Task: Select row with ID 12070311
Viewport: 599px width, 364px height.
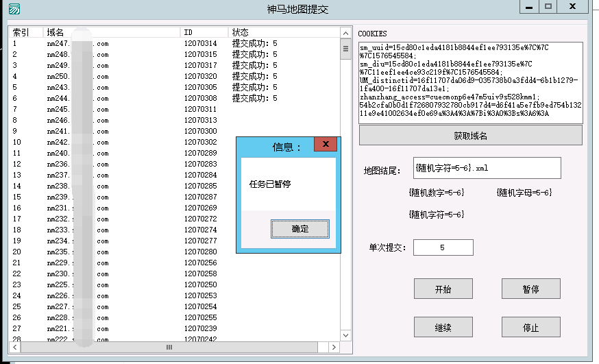Action: (x=174, y=109)
